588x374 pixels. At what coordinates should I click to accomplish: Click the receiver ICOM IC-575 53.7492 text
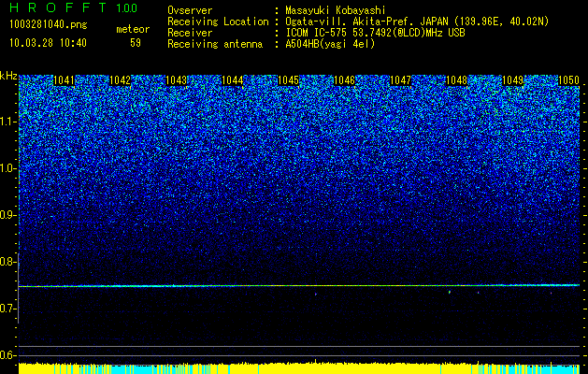pyautogui.click(x=375, y=33)
